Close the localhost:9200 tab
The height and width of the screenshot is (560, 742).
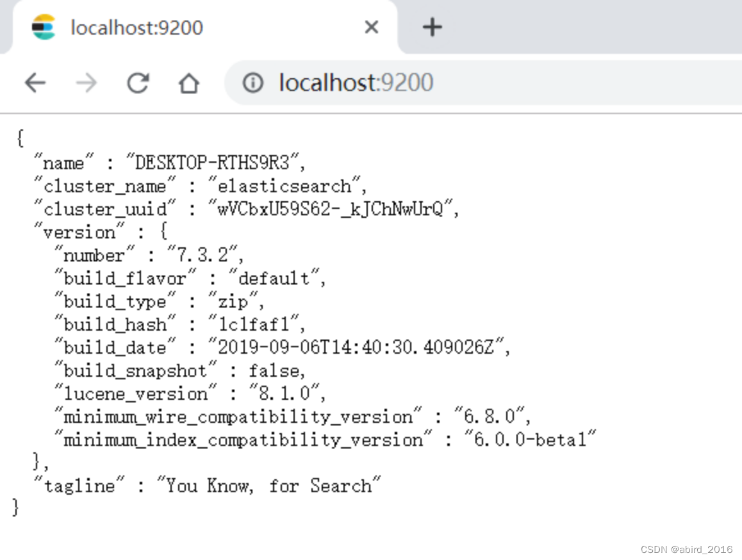coord(371,27)
